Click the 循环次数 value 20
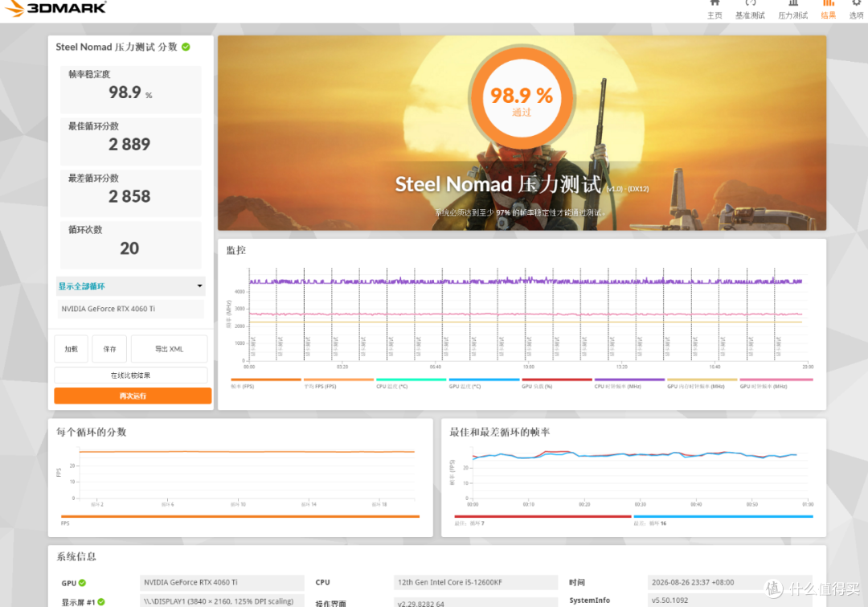 129,248
